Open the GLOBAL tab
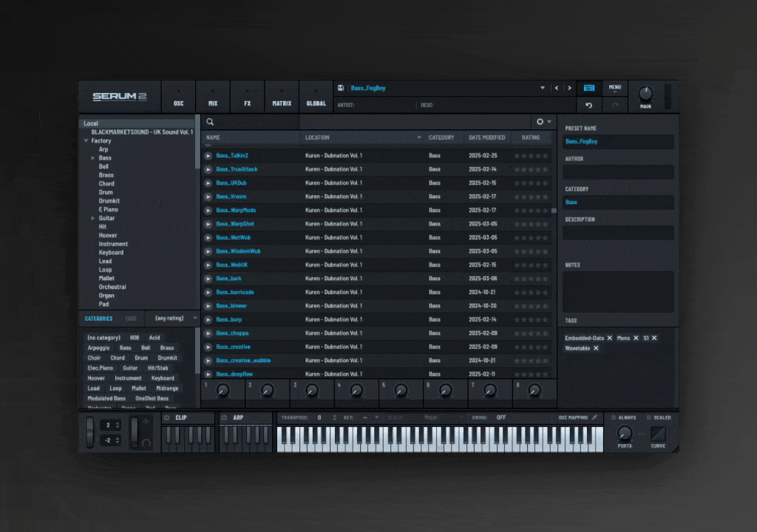Viewport: 757px width, 532px height. pyautogui.click(x=316, y=97)
